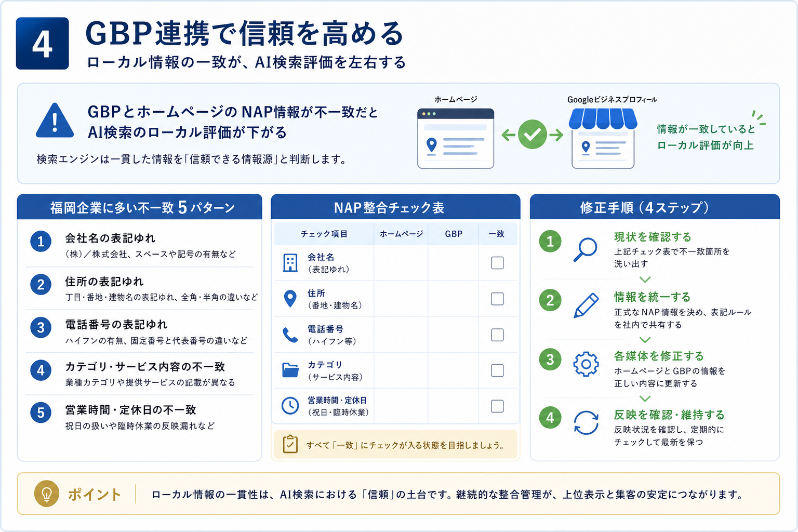The image size is (798, 532).
Task: Click green circle 1 in 修正手順
Action: click(x=550, y=242)
